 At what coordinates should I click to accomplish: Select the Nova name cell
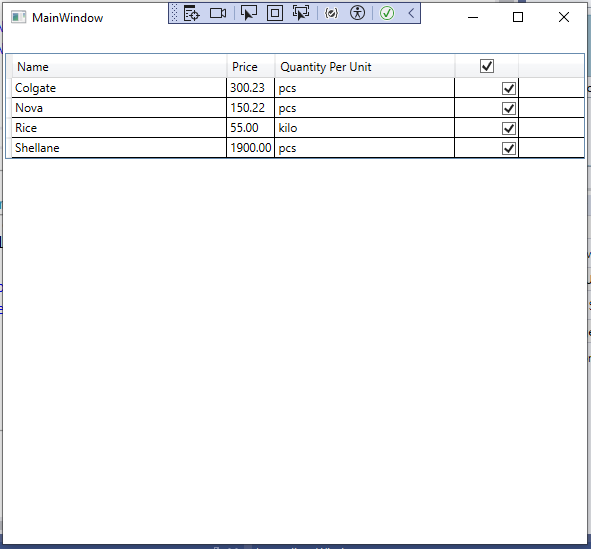(x=119, y=108)
